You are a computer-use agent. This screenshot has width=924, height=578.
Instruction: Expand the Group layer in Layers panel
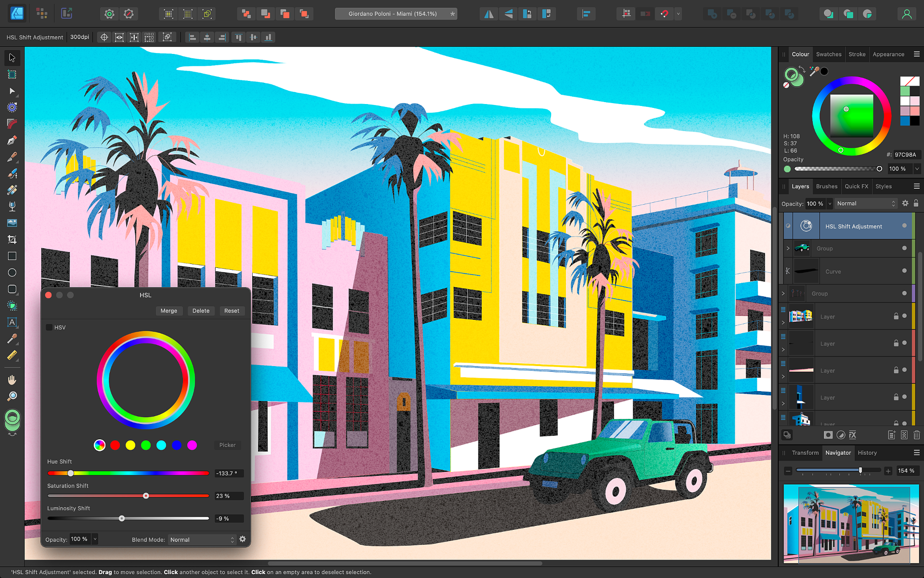pos(788,248)
